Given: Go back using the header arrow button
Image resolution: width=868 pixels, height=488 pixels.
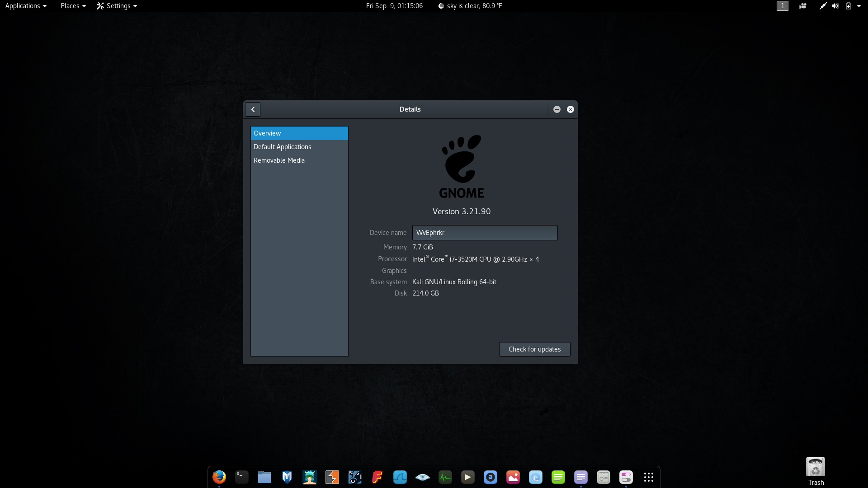Looking at the screenshot, I should click(x=253, y=109).
